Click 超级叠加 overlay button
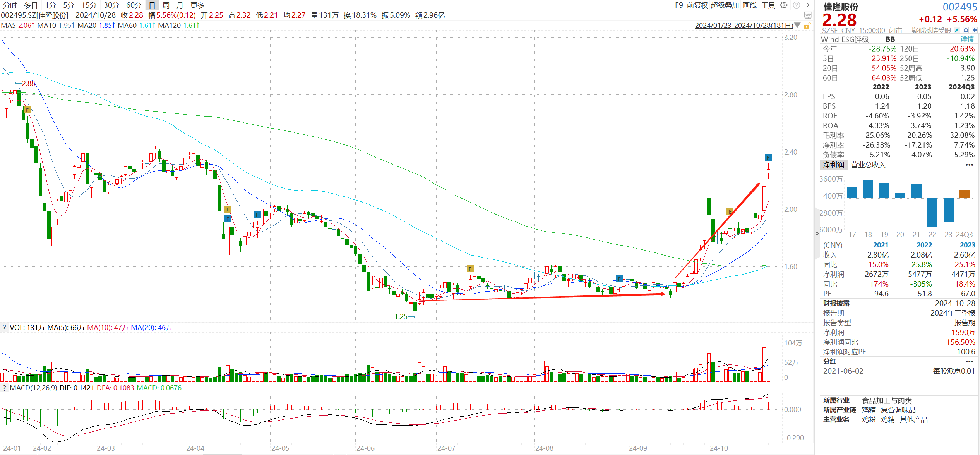Image resolution: width=980 pixels, height=455 pixels. (725, 5)
